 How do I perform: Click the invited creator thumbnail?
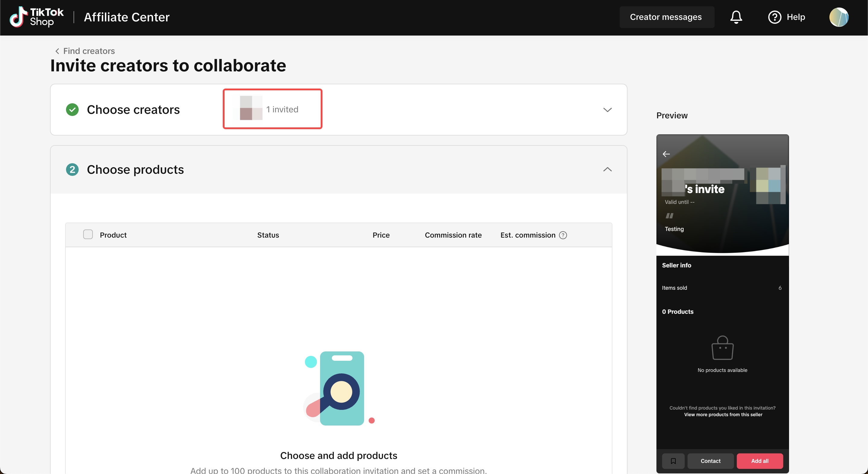[251, 108]
